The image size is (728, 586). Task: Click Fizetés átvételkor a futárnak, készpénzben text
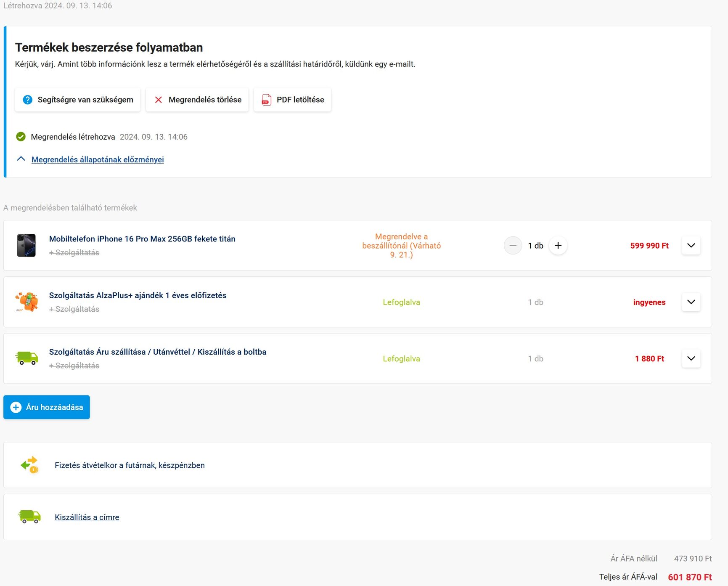(x=130, y=465)
